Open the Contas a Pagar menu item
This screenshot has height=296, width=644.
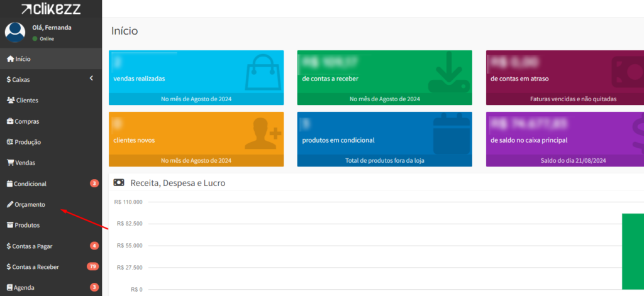click(33, 246)
